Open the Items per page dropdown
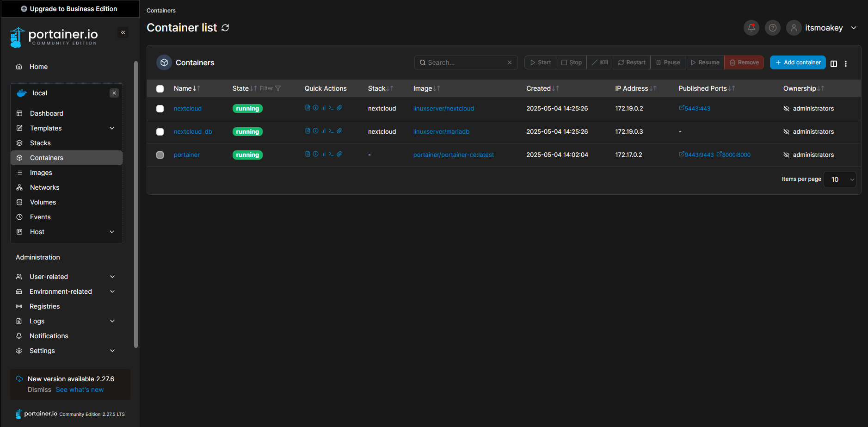868x427 pixels. coord(840,179)
